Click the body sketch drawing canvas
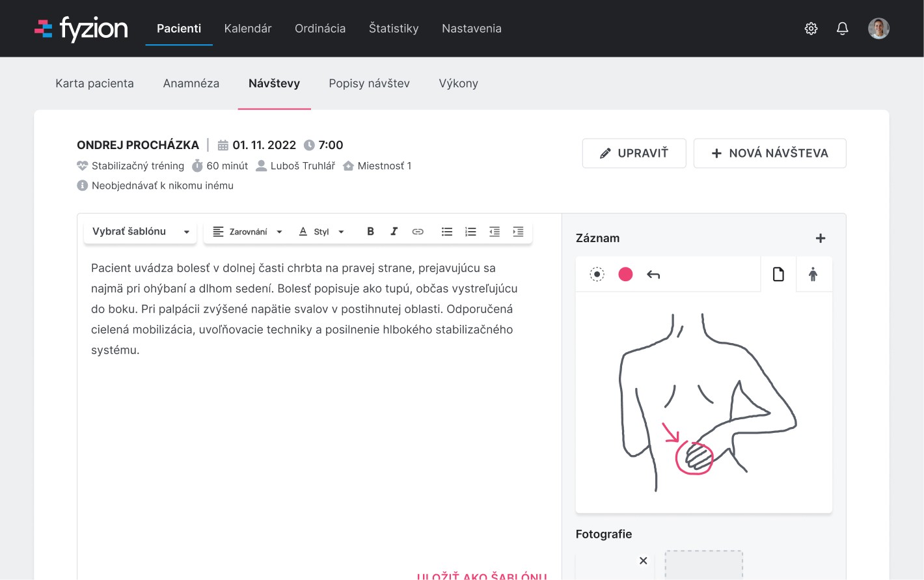 pos(703,402)
